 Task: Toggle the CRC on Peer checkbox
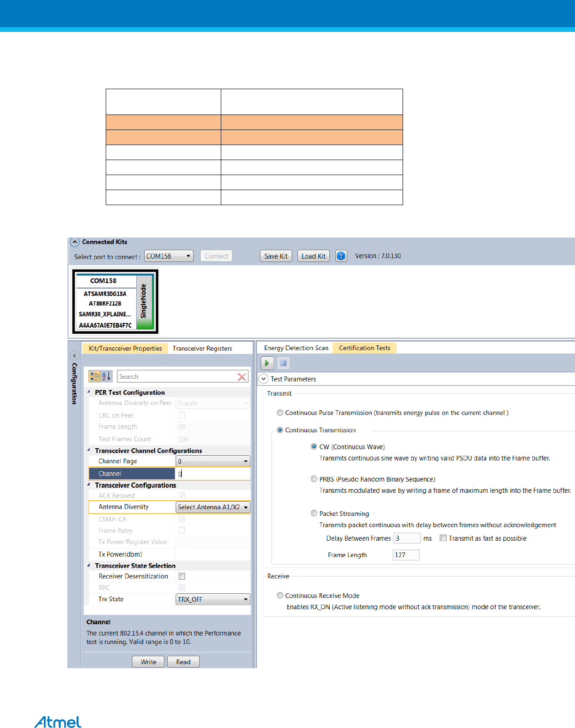(182, 415)
